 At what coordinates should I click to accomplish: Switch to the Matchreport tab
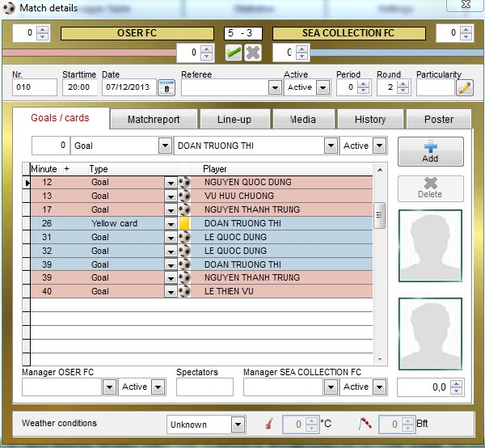[154, 119]
